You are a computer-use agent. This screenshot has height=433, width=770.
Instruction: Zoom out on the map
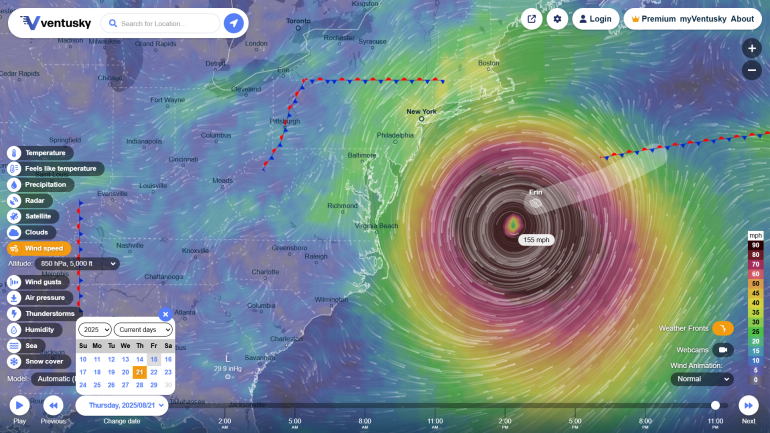click(x=752, y=70)
